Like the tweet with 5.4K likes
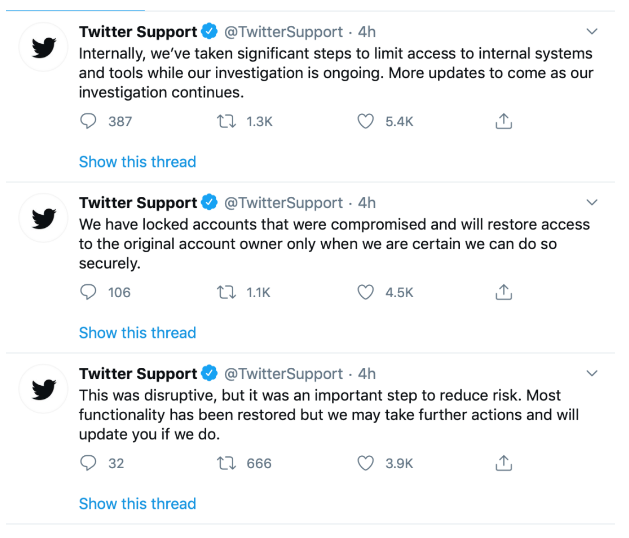The width and height of the screenshot is (629, 538). tap(365, 121)
